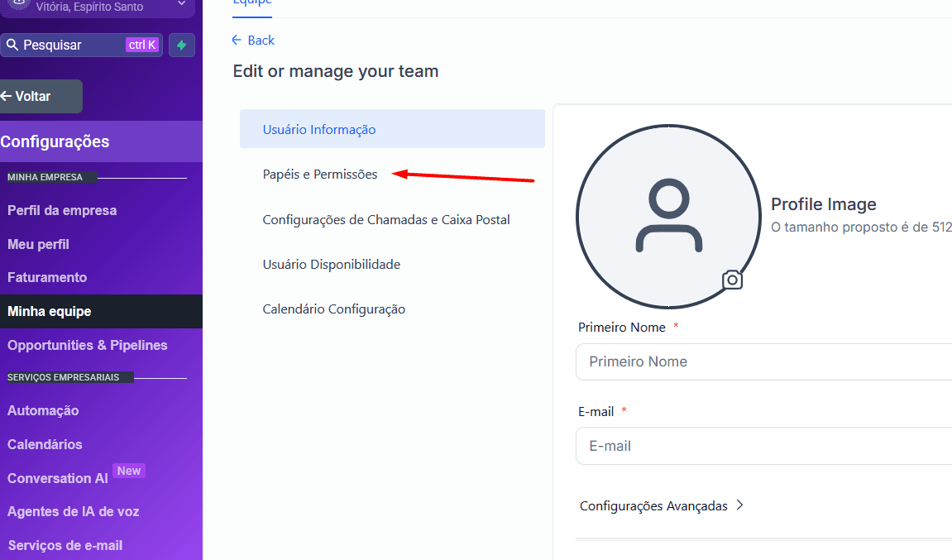Click the search magnifier icon
The width and height of the screenshot is (952, 560).
tap(12, 45)
